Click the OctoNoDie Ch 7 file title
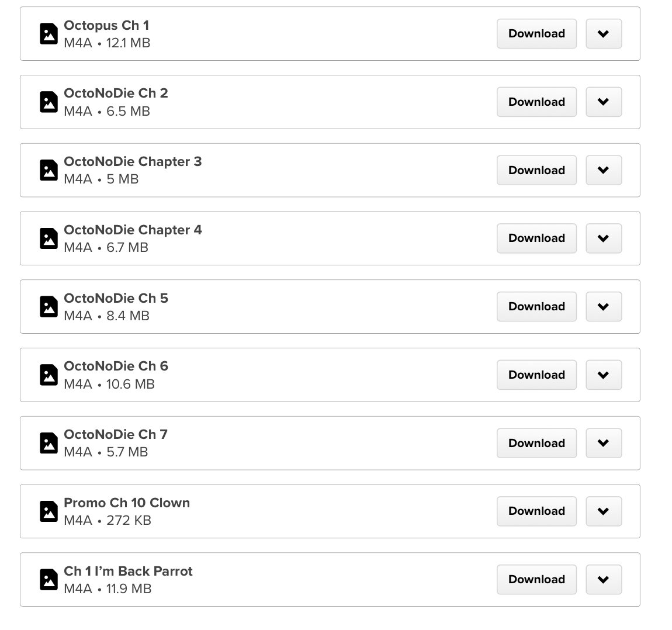 point(116,435)
